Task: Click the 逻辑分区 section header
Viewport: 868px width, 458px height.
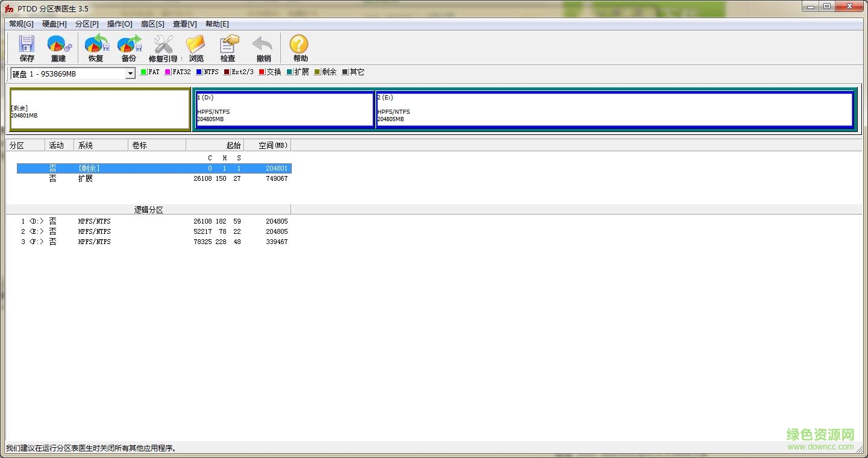Action: [148, 210]
